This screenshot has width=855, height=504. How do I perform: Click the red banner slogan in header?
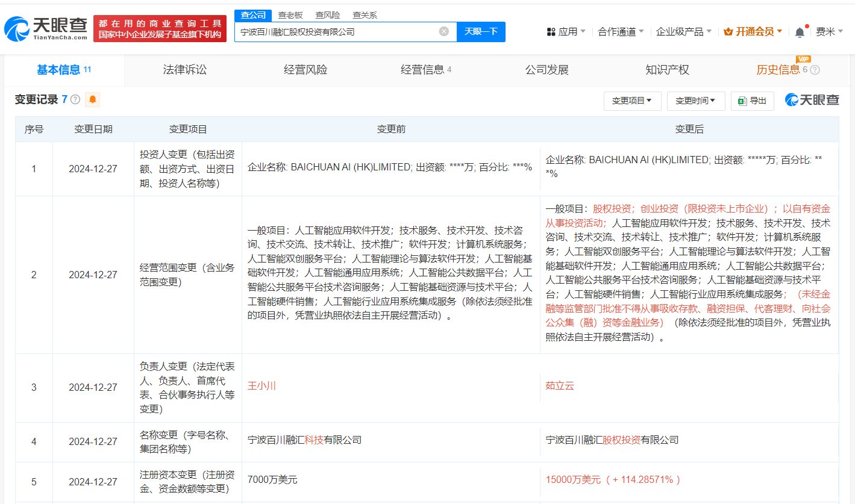160,29
